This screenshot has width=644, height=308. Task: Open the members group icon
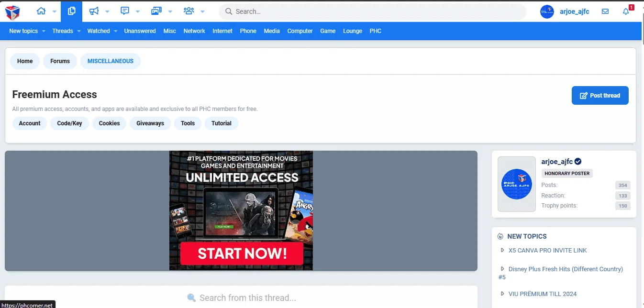pos(189,11)
